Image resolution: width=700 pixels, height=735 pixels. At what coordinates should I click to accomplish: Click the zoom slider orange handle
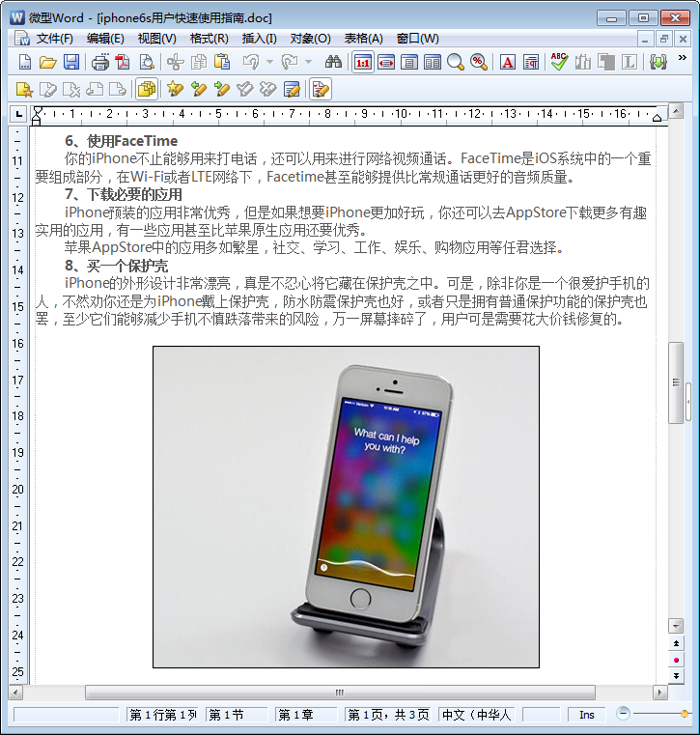(x=685, y=714)
